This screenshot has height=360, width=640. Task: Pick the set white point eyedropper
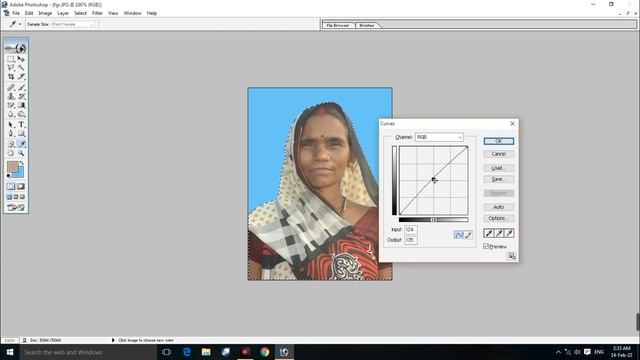coord(509,233)
